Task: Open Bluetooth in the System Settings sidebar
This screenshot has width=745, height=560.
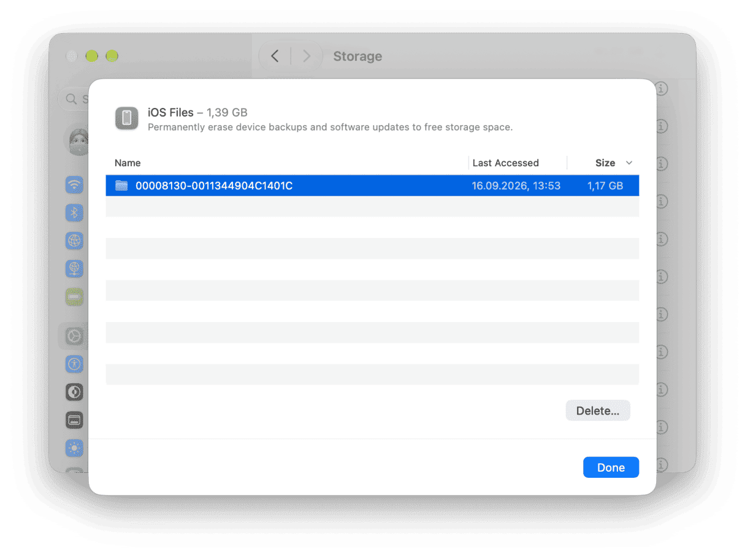Action: pos(74,212)
